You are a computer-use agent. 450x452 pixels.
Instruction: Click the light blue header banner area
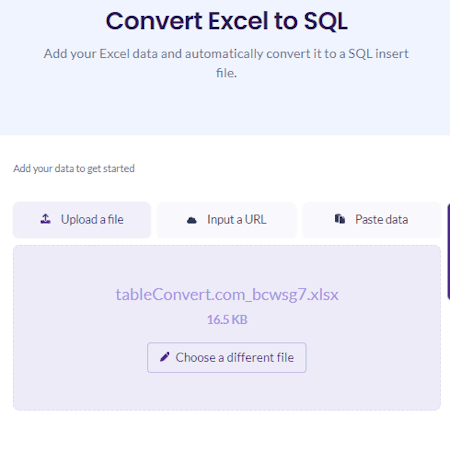point(225,107)
